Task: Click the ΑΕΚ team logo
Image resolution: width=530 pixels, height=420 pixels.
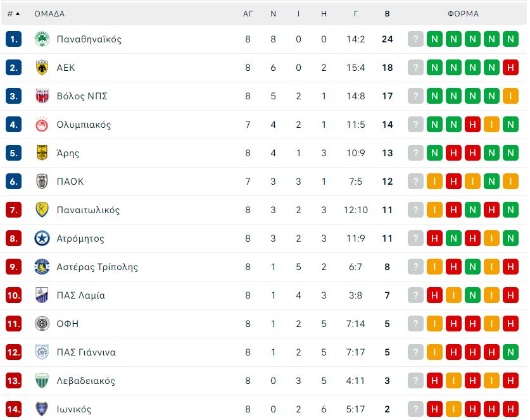Action: [x=42, y=68]
